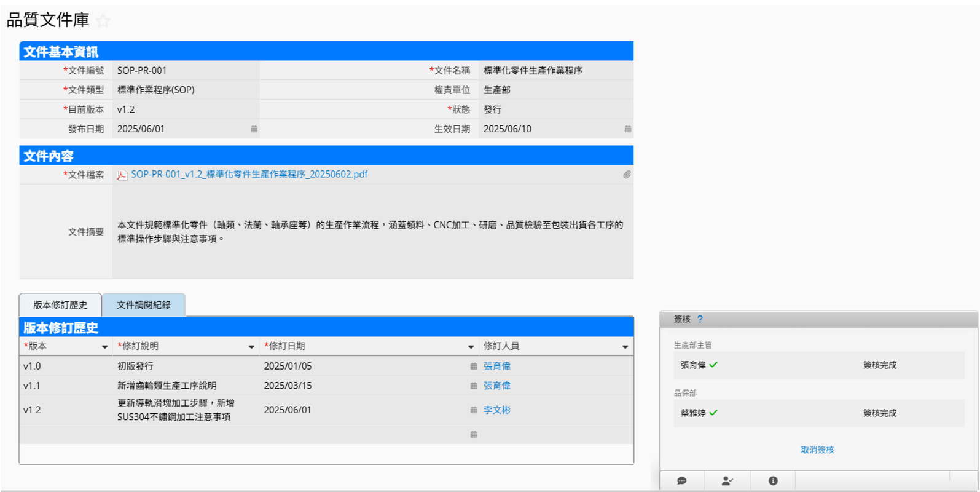Open the 修訂人員 column dropdown arrow
Image resolution: width=980 pixels, height=492 pixels.
click(625, 347)
